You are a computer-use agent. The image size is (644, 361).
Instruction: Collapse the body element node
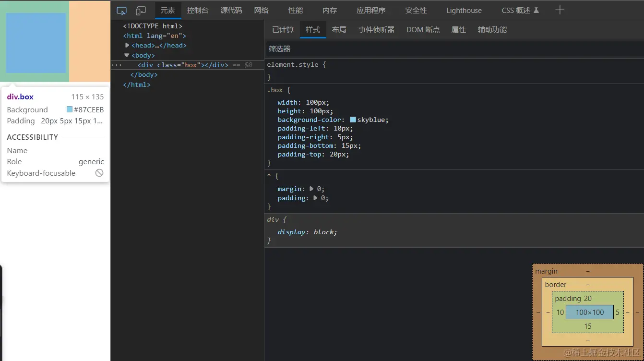[127, 55]
